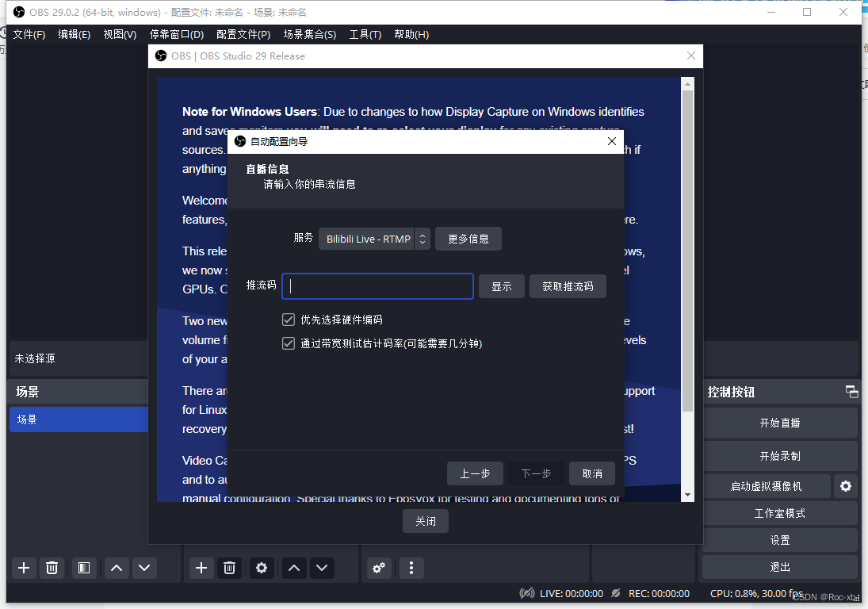This screenshot has height=609, width=868.
Task: Click the 未选择源 label
Action: pos(35,358)
